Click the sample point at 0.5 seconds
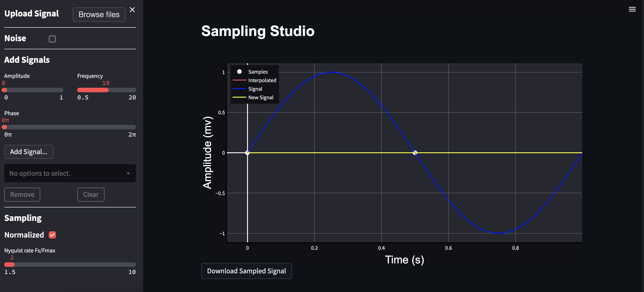Viewport: 644px width, 292px height. 415,153
